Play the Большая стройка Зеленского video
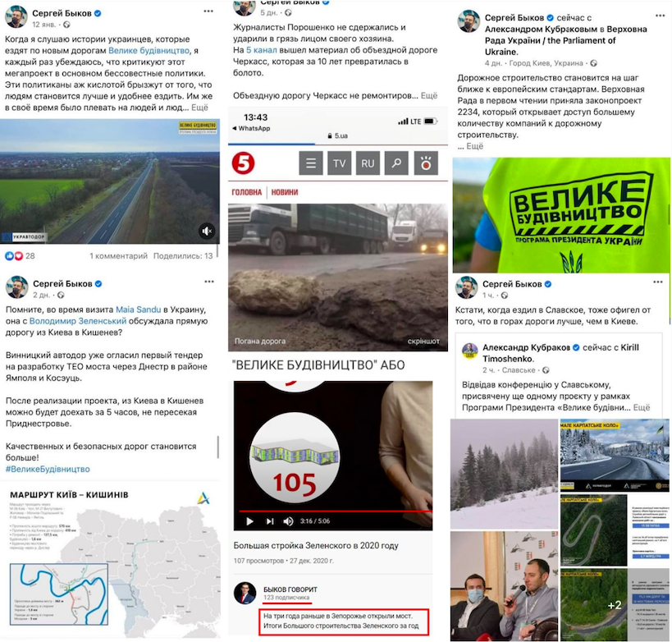Image resolution: width=672 pixels, height=642 pixels. tap(250, 521)
